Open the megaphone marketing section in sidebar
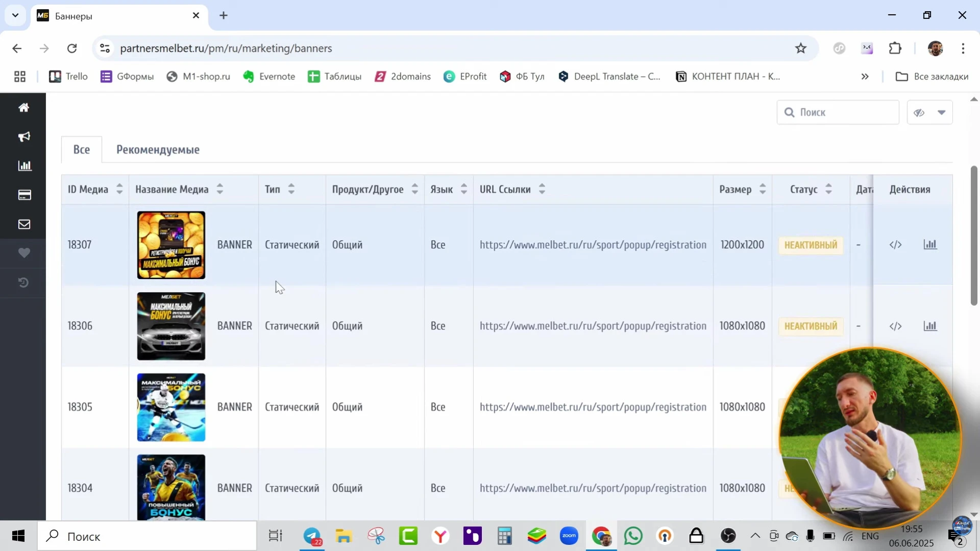 tap(24, 137)
